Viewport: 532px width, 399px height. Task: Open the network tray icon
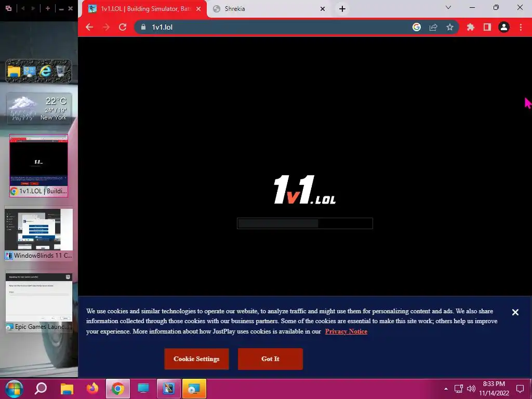[459, 389]
